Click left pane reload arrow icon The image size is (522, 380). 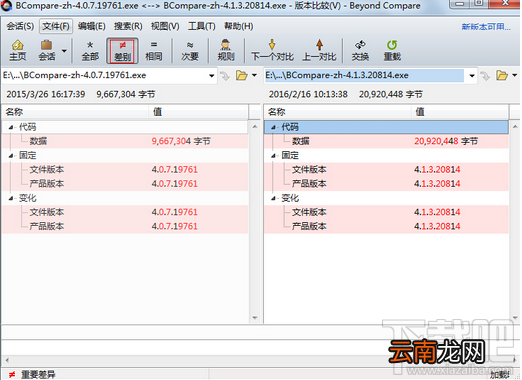click(225, 76)
